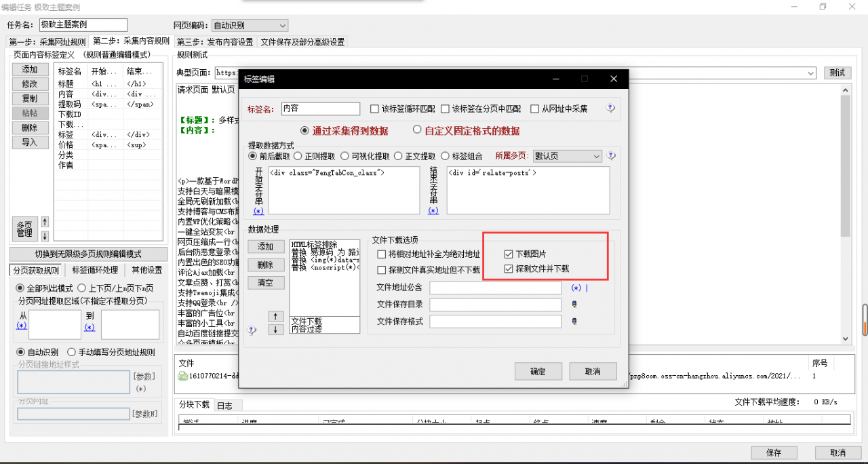Click 清空 to clear data processing rules

[x=266, y=282]
